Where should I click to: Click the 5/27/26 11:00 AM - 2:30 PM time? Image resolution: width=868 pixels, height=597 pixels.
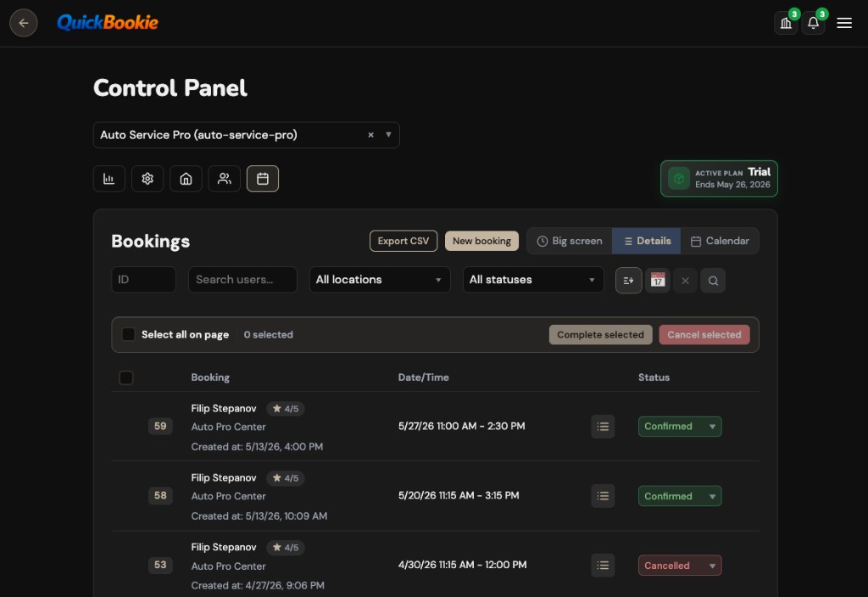(x=462, y=426)
